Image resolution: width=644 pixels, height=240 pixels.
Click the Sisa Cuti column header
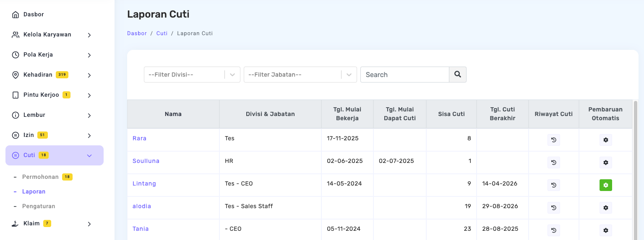[x=451, y=114]
